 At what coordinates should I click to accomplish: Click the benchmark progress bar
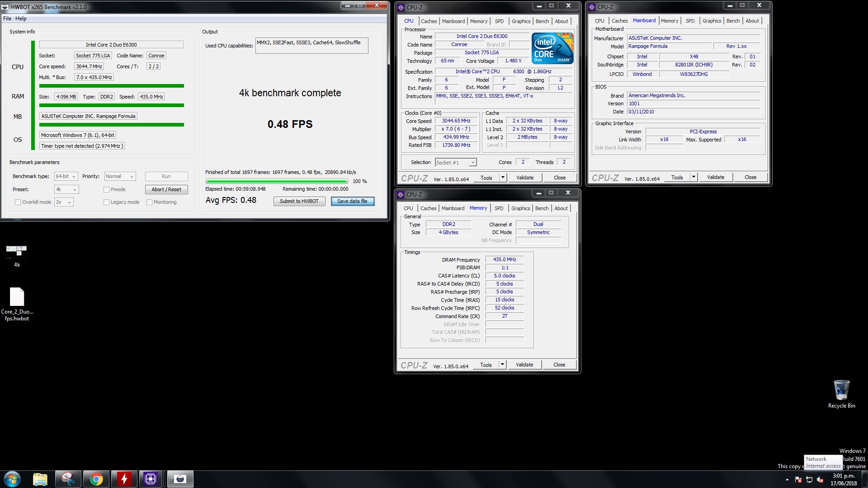pyautogui.click(x=276, y=181)
